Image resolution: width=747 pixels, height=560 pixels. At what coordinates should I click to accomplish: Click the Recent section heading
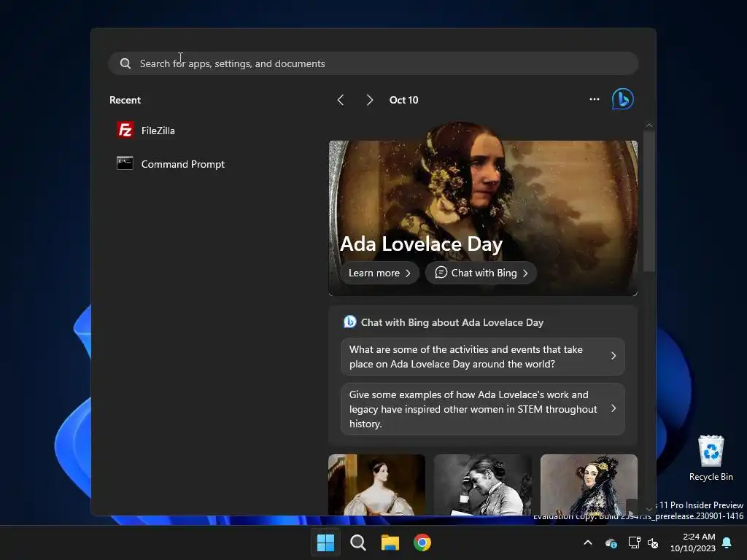[125, 100]
